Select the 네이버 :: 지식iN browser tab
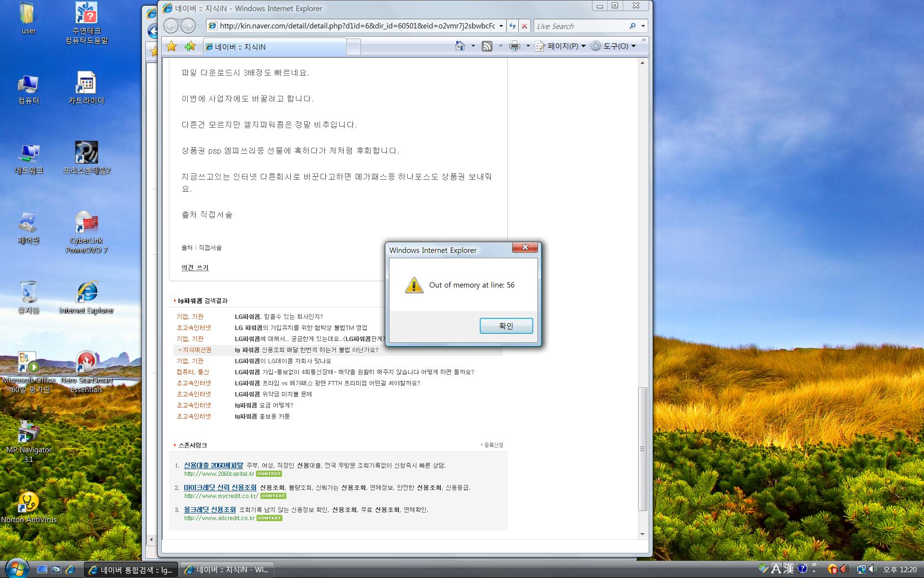Image resolution: width=924 pixels, height=578 pixels. tap(275, 47)
